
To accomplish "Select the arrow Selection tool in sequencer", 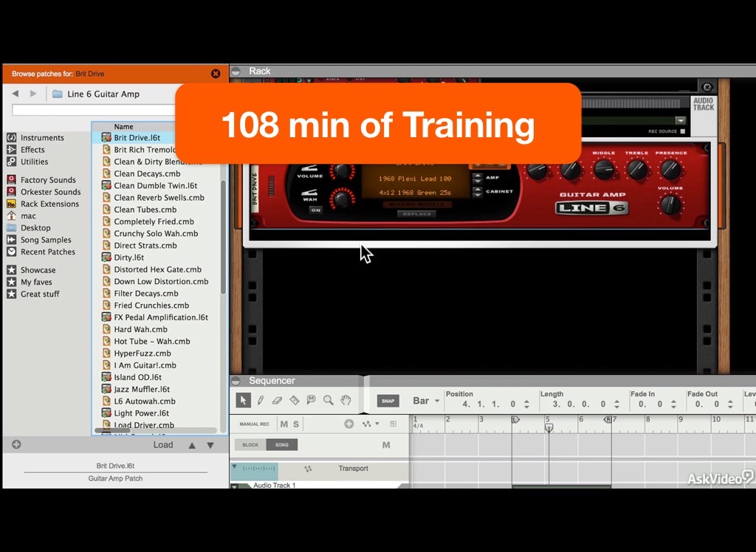I will pyautogui.click(x=244, y=400).
